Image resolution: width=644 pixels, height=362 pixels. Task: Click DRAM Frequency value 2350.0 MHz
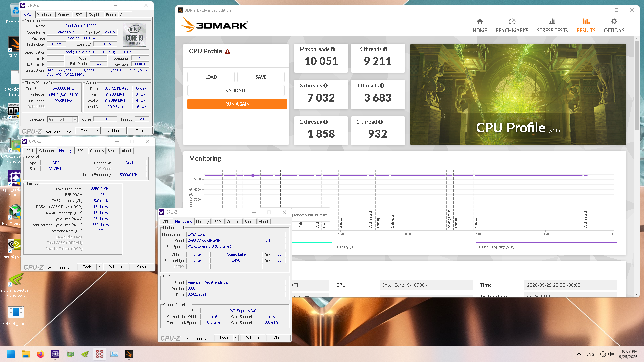101,189
